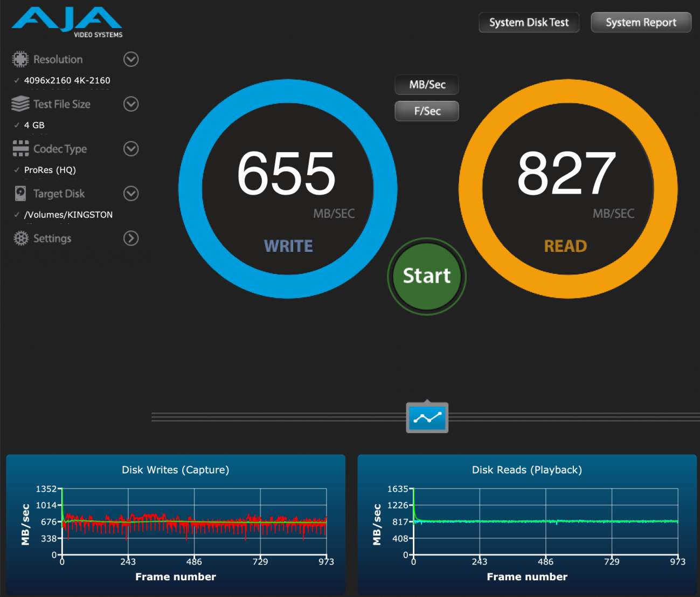The image size is (700, 597).
Task: Switch display units to F/Sec
Action: [x=427, y=111]
